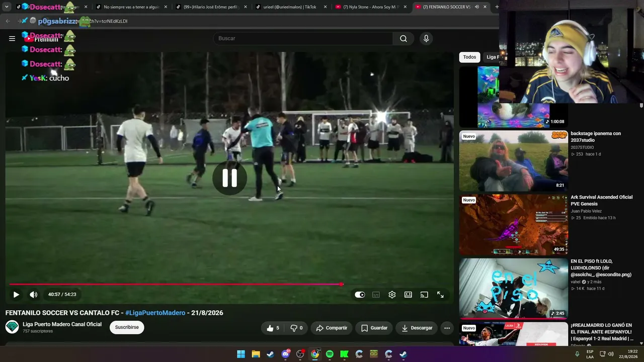
Task: Mute the video with the volume icon
Action: pyautogui.click(x=33, y=295)
